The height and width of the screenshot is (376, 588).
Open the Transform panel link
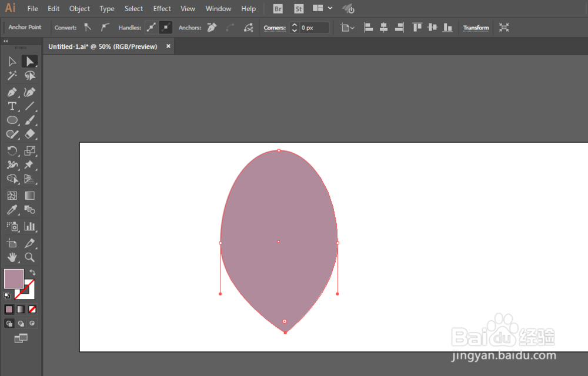[x=476, y=28]
